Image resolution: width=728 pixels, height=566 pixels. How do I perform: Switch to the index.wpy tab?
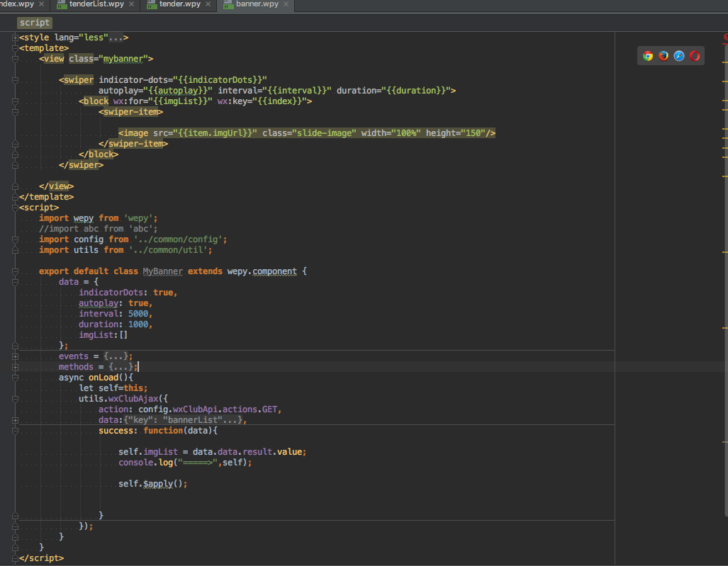tap(18, 4)
